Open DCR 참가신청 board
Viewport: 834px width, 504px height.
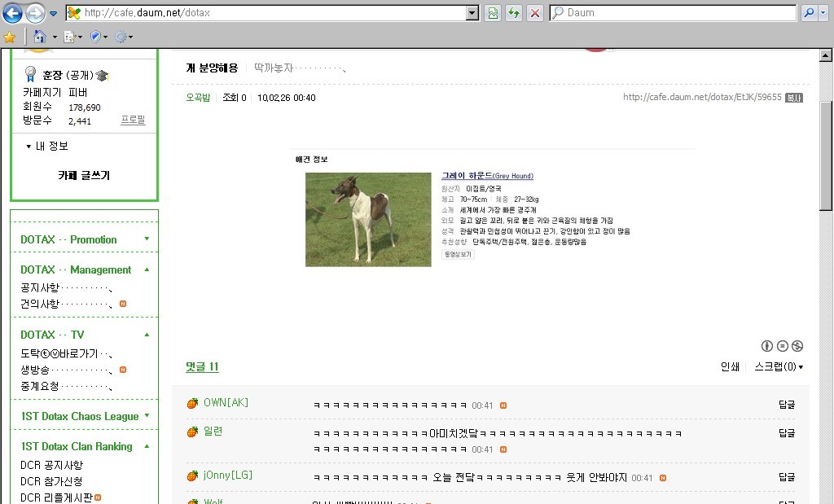[x=51, y=481]
